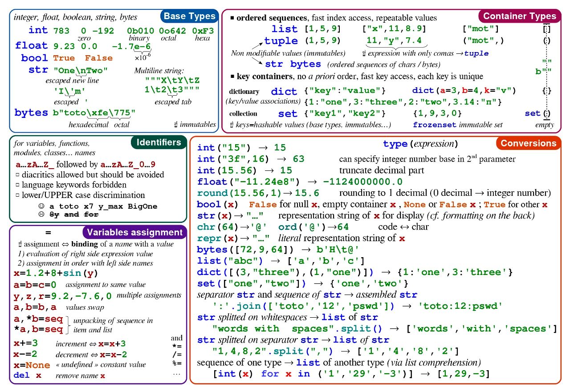Click the 'Variables assignment' section header
Screen dimensions: 570x392
coord(134,232)
